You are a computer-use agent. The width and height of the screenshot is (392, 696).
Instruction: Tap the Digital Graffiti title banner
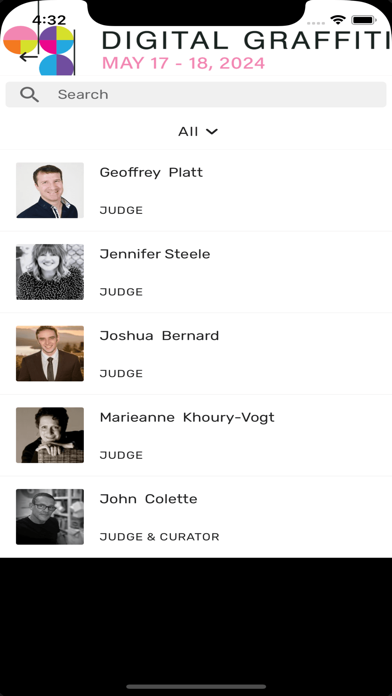pyautogui.click(x=246, y=50)
